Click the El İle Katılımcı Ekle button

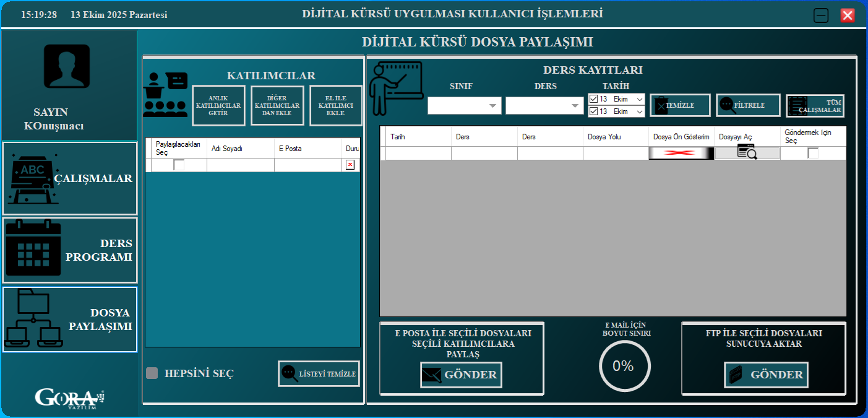point(335,105)
